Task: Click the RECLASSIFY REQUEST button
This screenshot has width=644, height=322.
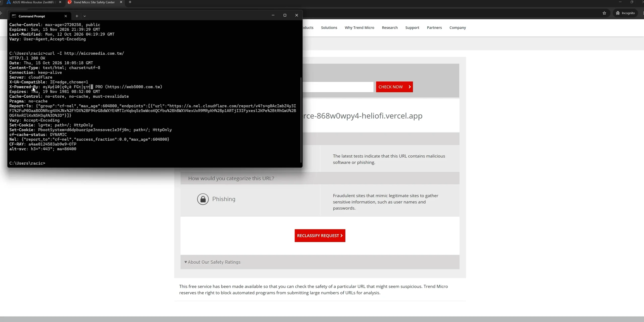Action: [x=320, y=235]
